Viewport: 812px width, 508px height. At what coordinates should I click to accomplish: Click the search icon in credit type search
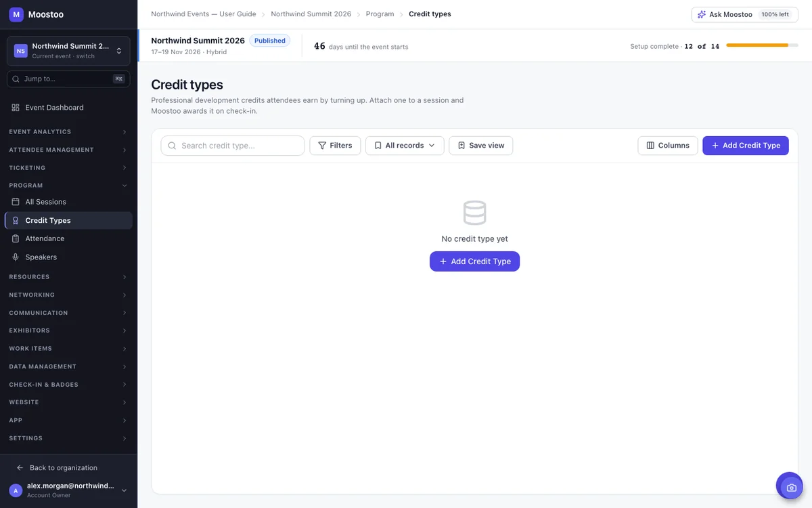point(172,146)
